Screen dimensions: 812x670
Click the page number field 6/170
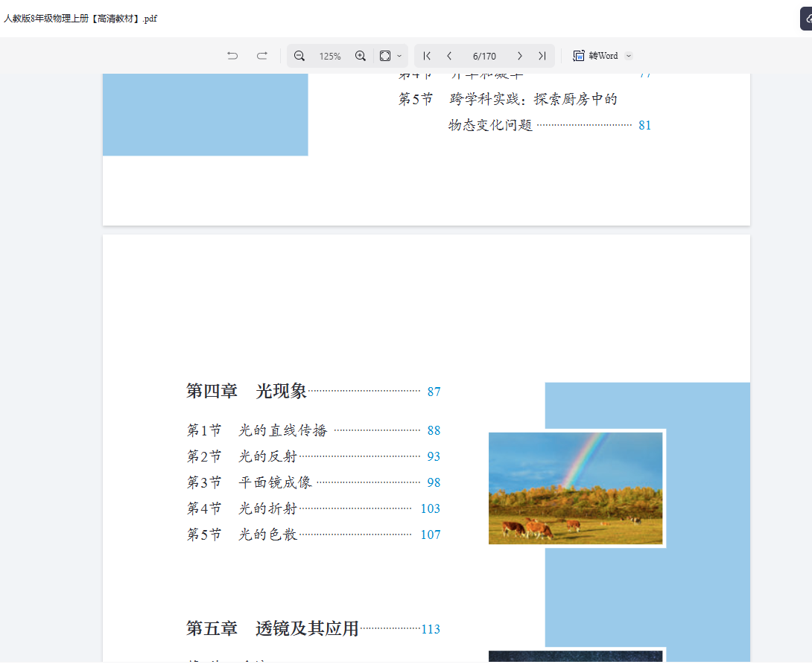[484, 57]
